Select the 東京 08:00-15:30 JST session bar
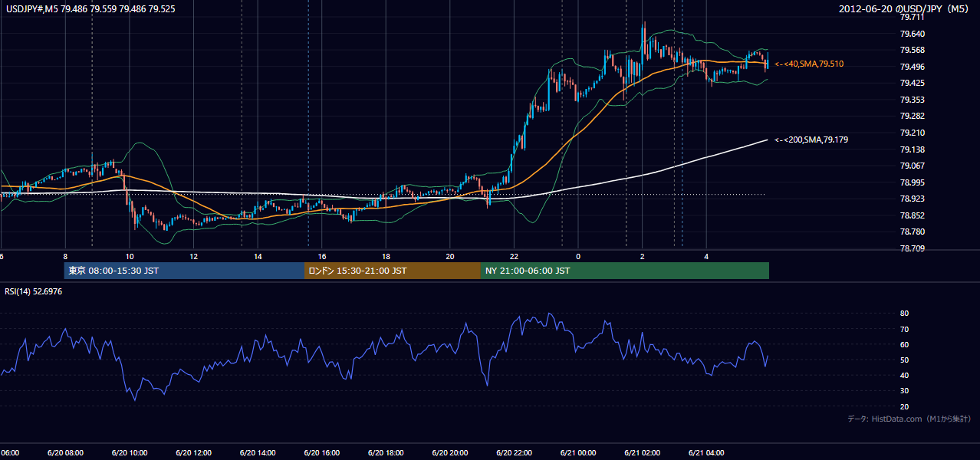 click(184, 271)
